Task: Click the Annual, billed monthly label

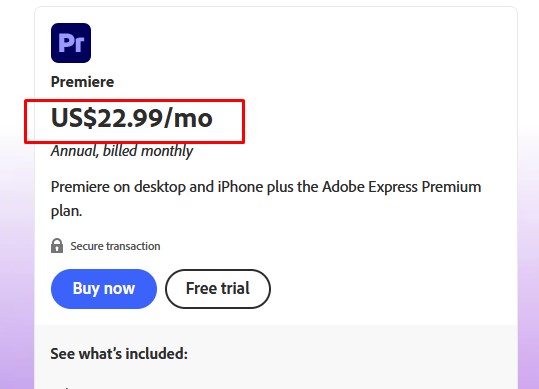Action: click(122, 151)
